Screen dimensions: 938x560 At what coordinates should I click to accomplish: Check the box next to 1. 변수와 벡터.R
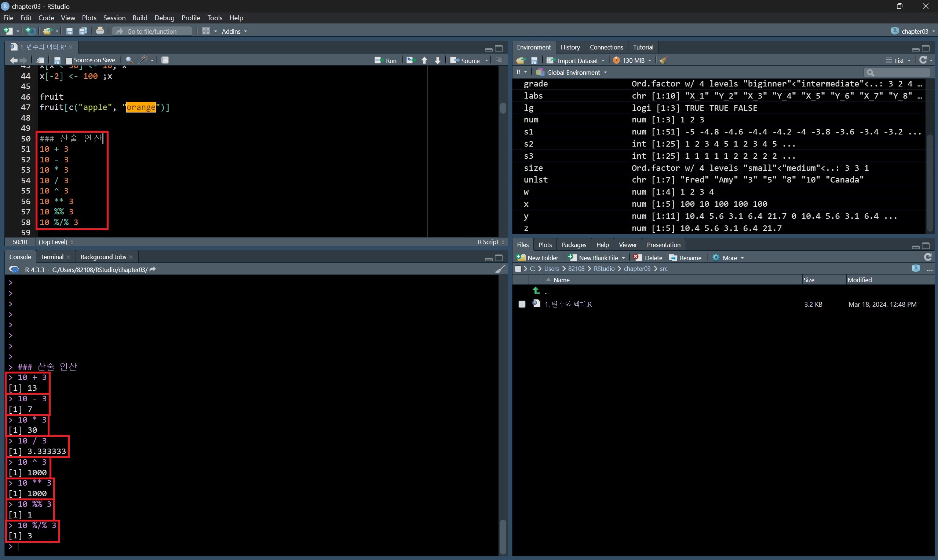[x=522, y=304]
